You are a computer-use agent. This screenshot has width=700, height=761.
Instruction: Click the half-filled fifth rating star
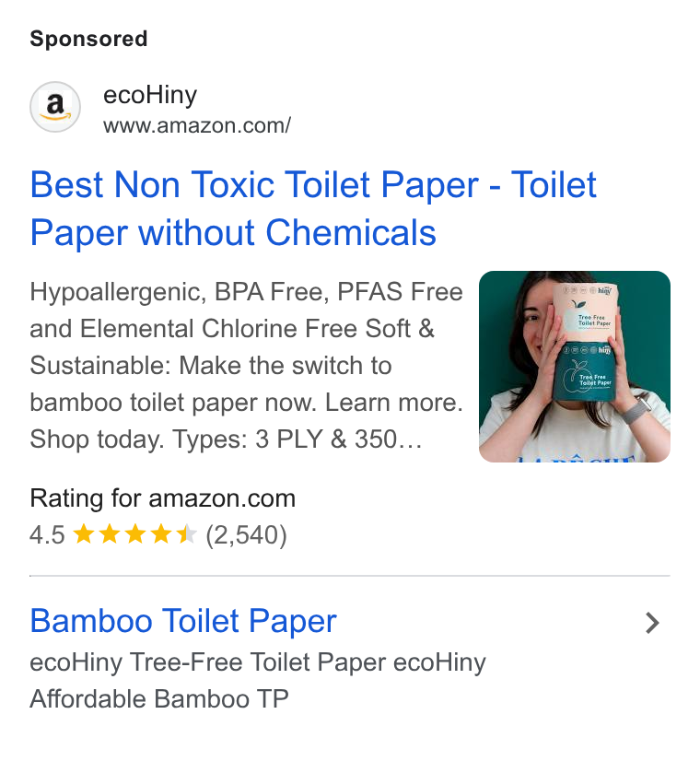pos(187,533)
